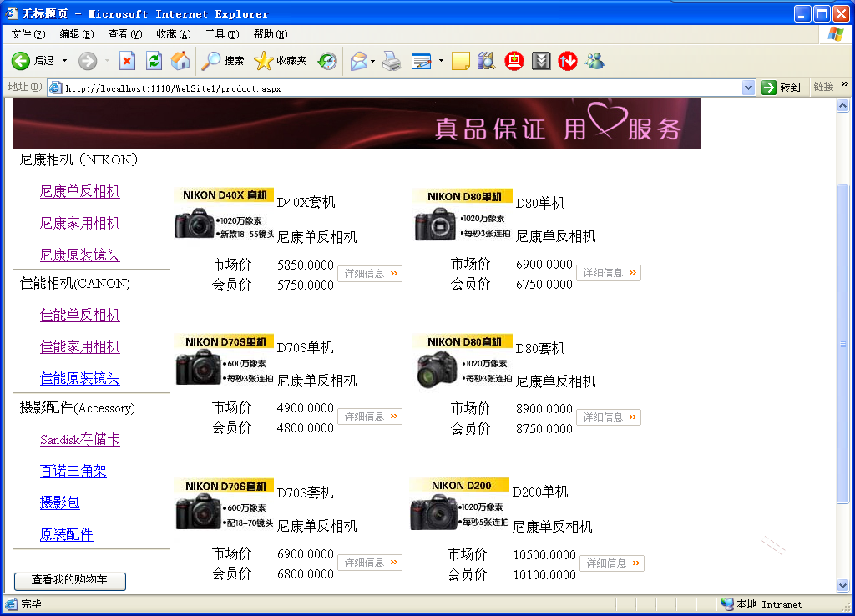
Task: Open the Messenger people icon
Action: click(594, 60)
